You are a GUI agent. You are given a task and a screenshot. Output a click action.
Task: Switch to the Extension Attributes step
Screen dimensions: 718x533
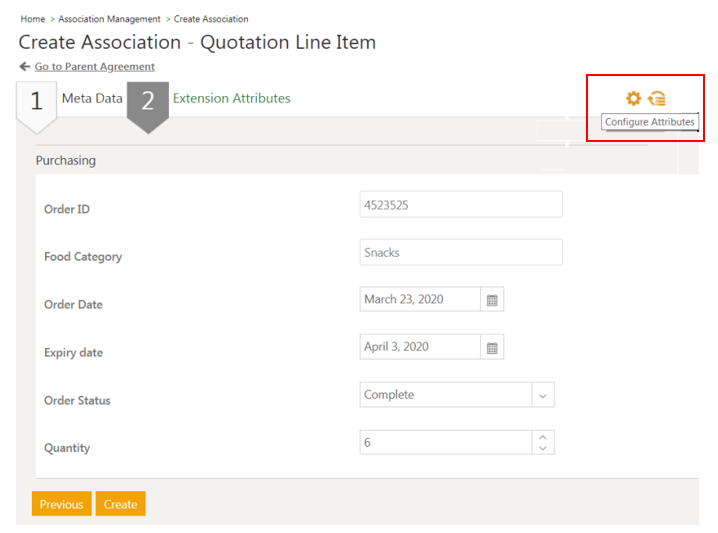[x=231, y=99]
